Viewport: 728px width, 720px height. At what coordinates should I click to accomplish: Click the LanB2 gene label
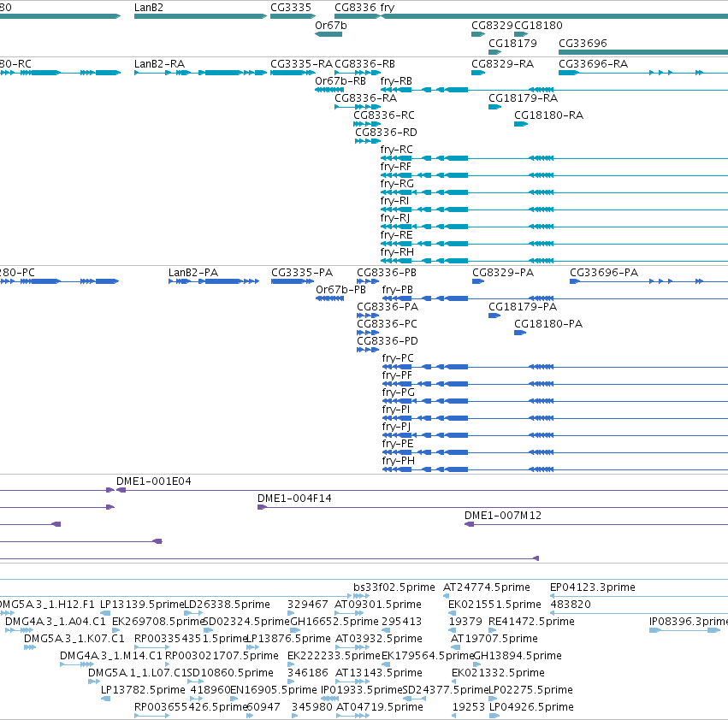click(149, 8)
